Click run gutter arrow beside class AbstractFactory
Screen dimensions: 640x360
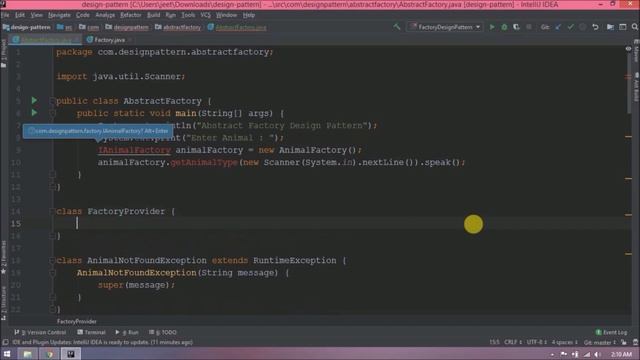[x=34, y=100]
